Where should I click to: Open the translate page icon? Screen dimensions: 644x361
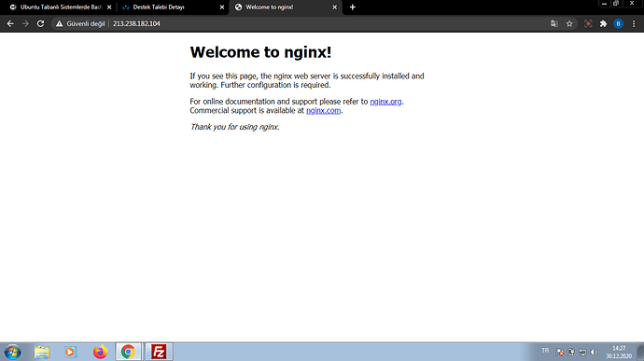554,24
